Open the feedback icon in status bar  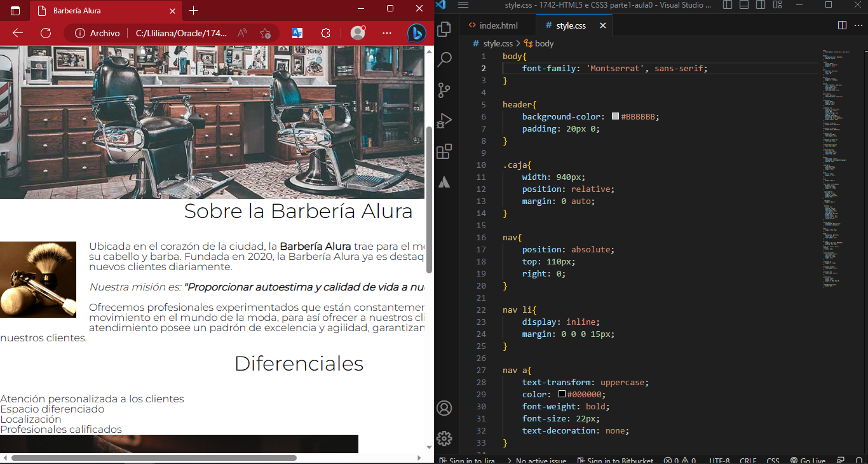[841, 460]
